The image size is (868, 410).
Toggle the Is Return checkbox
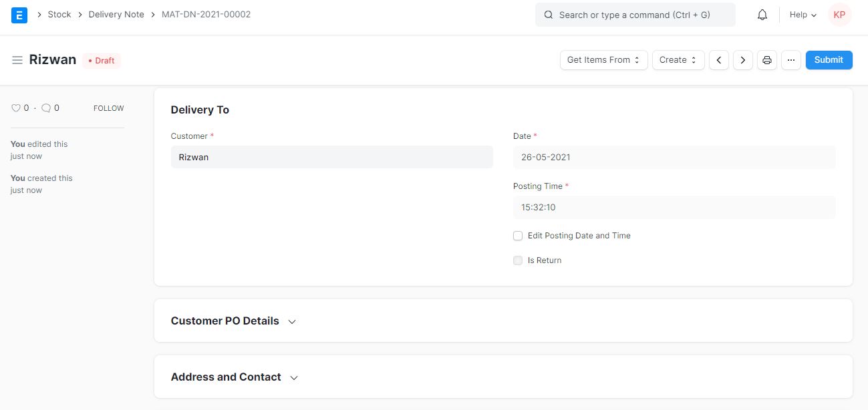[x=518, y=260]
